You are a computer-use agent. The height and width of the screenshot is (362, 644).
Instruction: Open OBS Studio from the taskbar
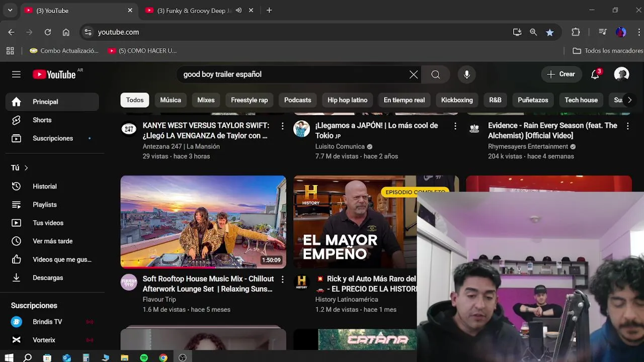point(183,358)
